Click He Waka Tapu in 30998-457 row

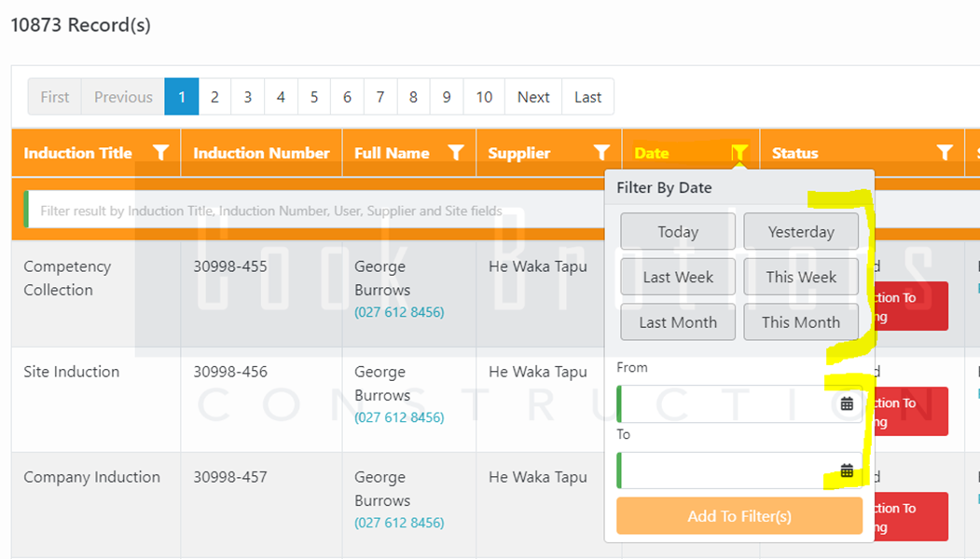[537, 477]
